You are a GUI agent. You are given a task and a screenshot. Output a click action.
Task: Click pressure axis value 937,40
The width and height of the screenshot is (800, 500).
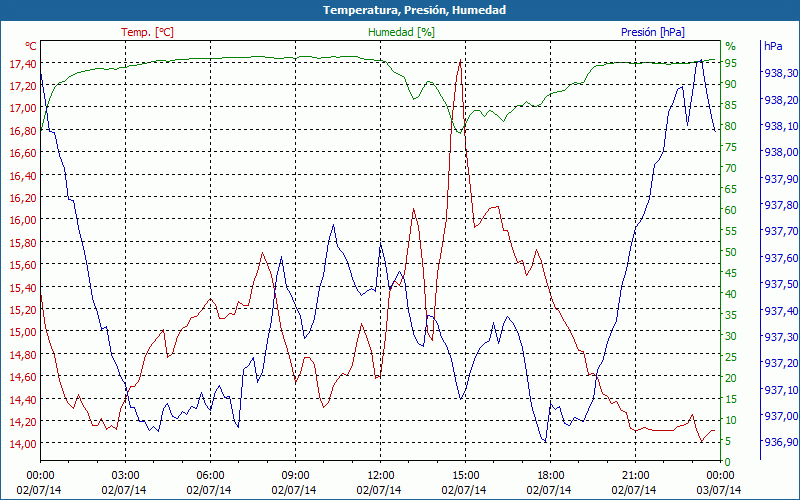[780, 311]
